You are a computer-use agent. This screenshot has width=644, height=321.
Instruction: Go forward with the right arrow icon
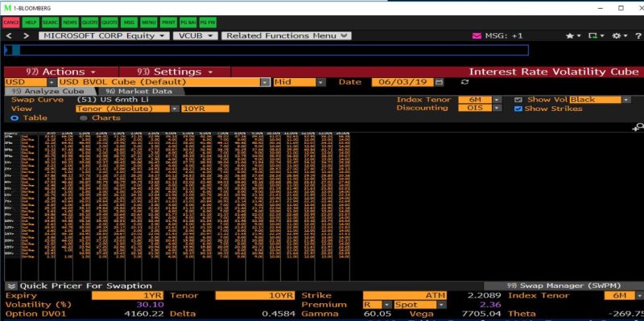27,36
